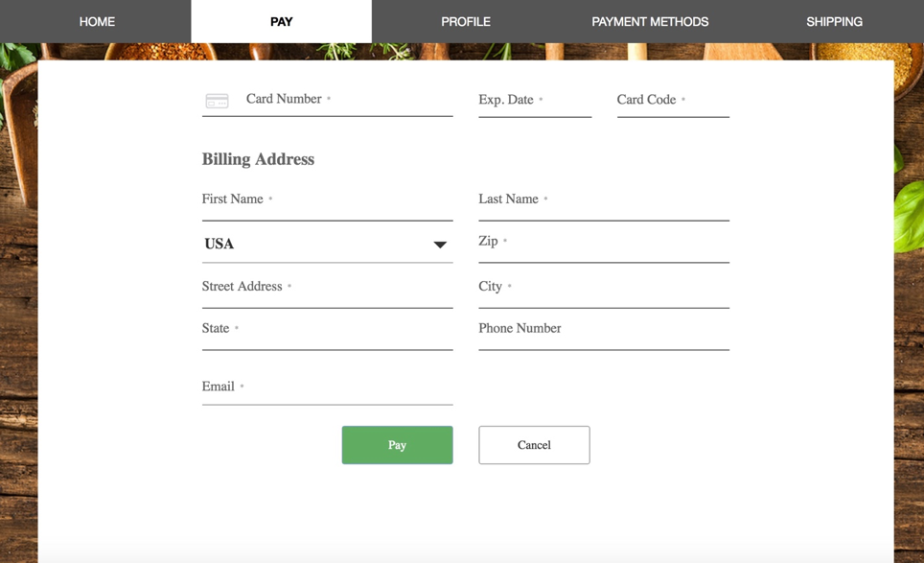Focus the Card Number field
Screen dimensions: 924x563
click(x=345, y=100)
